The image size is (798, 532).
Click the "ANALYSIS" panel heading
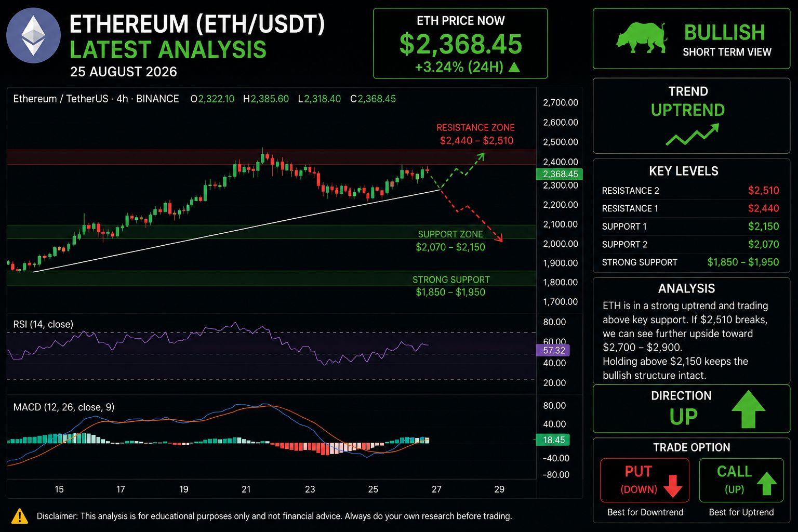click(x=686, y=289)
